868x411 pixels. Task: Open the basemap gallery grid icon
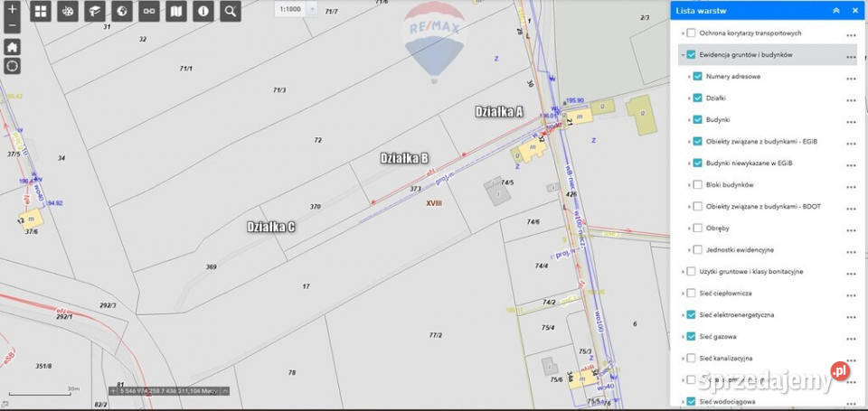[x=41, y=12]
